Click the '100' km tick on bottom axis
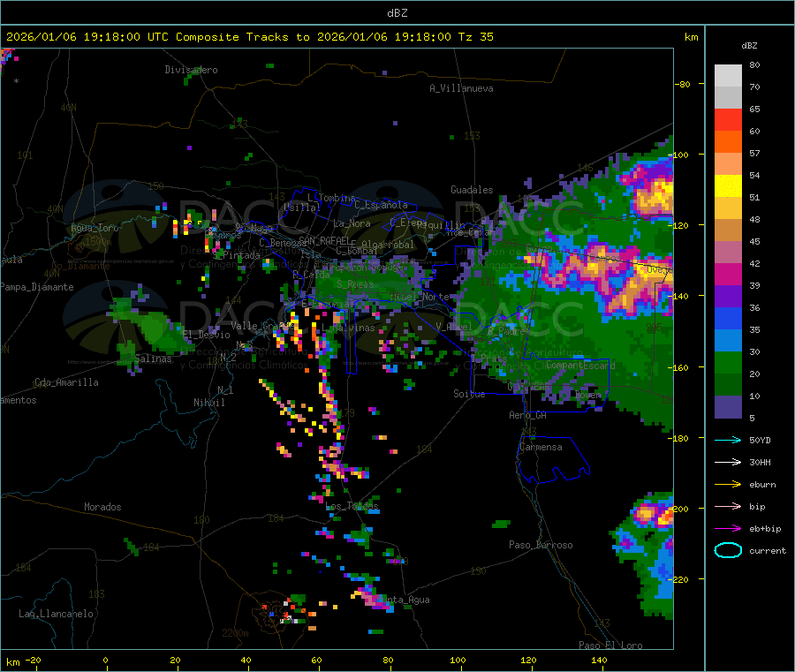 (x=458, y=660)
